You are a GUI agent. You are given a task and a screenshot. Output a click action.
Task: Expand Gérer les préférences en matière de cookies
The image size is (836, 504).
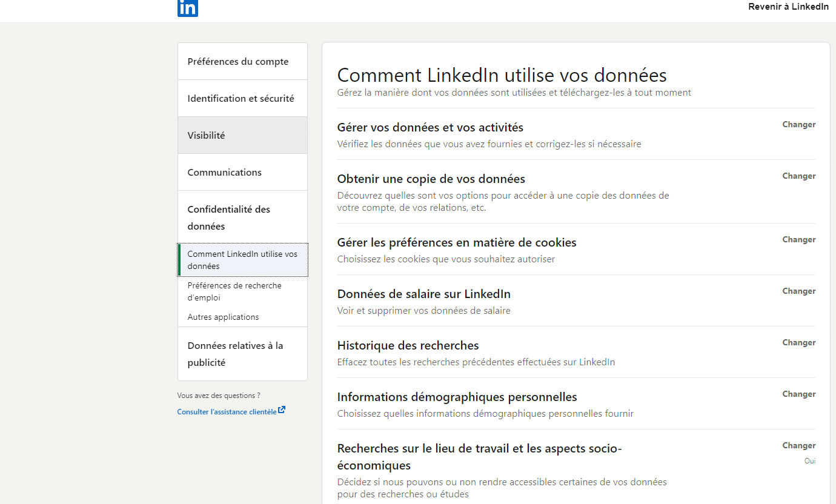(457, 242)
